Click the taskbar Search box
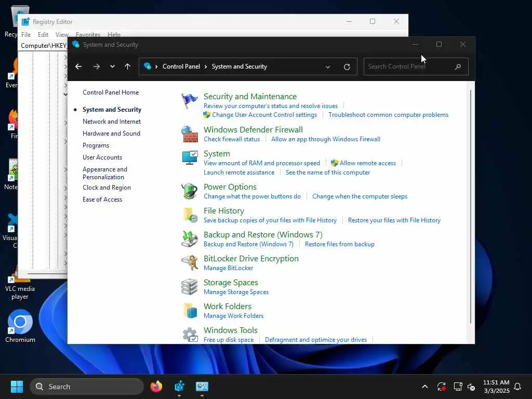The width and height of the screenshot is (532, 399). 87,387
